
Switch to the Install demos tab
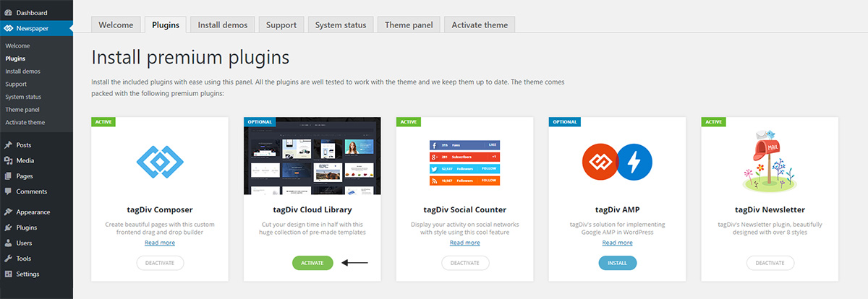point(223,25)
